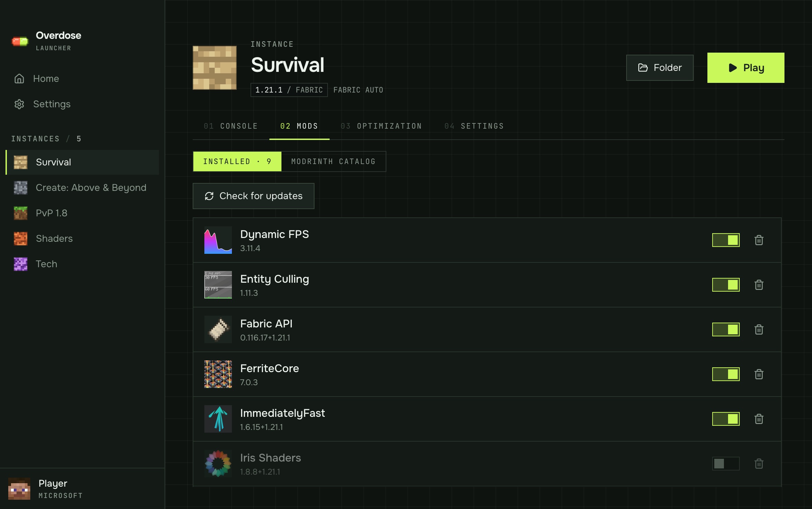Select the Survival instance in sidebar

tap(83, 162)
